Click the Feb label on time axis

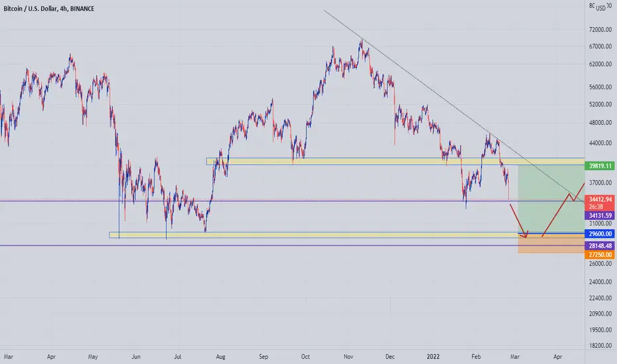click(476, 357)
